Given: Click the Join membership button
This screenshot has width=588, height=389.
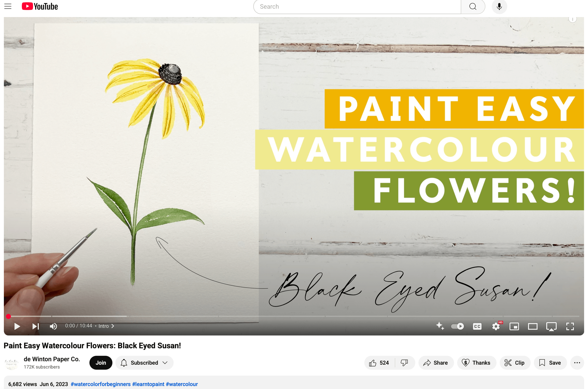Looking at the screenshot, I should pos(101,363).
